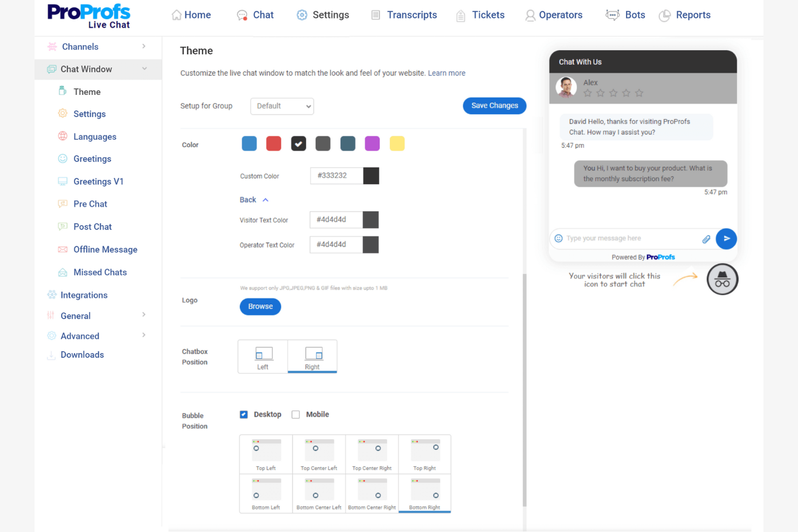Viewport: 798px width, 532px height.
Task: Click the Channels sidebar icon
Action: pyautogui.click(x=52, y=46)
